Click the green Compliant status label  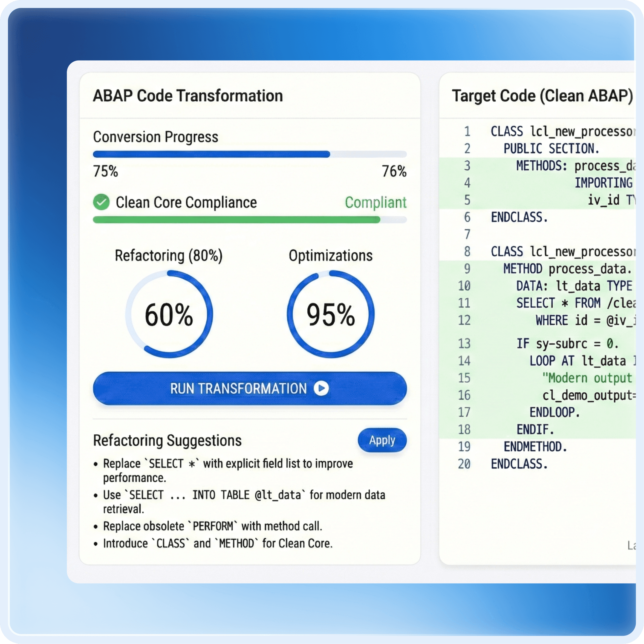(375, 203)
